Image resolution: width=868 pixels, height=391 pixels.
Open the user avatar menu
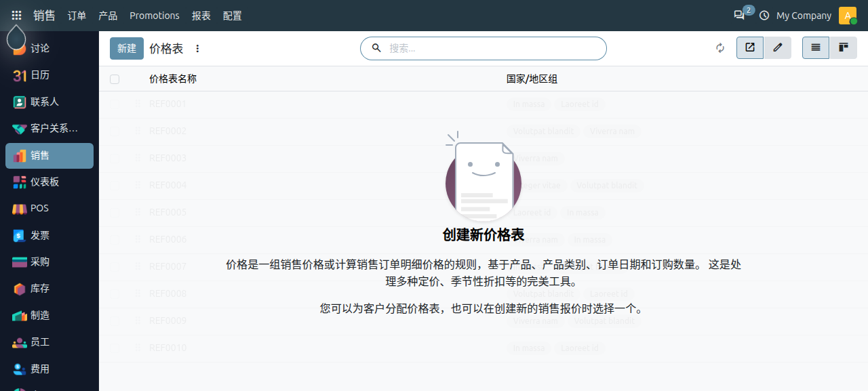848,15
